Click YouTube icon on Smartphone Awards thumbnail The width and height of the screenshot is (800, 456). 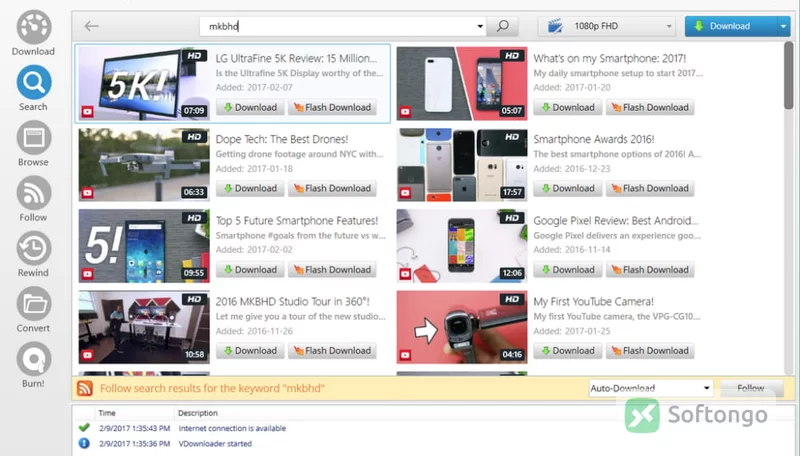coord(405,192)
